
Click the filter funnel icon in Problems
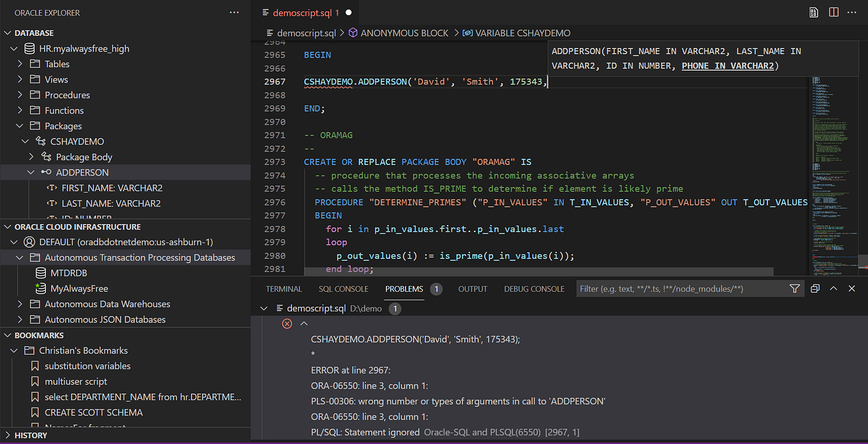[x=794, y=289]
